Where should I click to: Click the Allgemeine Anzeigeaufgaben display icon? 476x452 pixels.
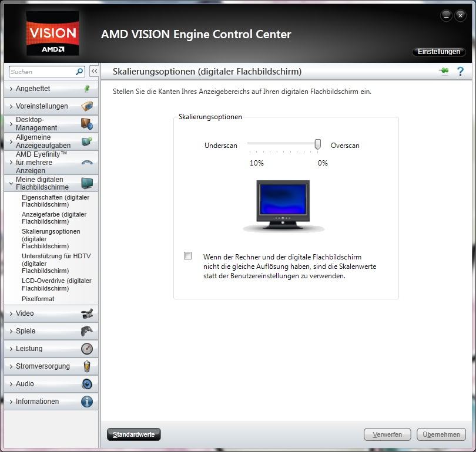pos(87,141)
